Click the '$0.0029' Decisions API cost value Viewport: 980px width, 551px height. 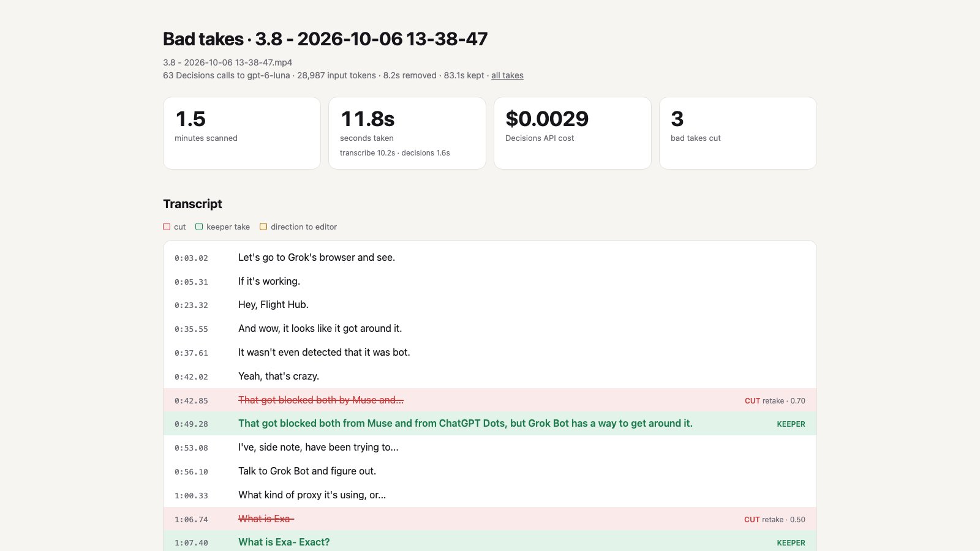pyautogui.click(x=547, y=119)
